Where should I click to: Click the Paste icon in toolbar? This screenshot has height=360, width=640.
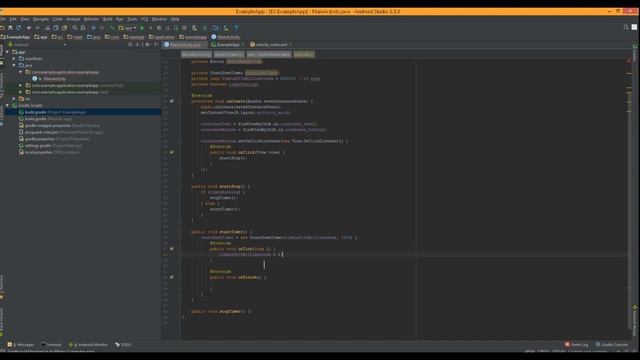[x=64, y=28]
